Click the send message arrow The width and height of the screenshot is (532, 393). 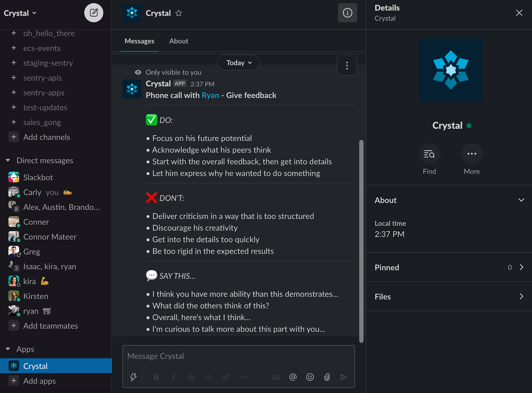344,377
